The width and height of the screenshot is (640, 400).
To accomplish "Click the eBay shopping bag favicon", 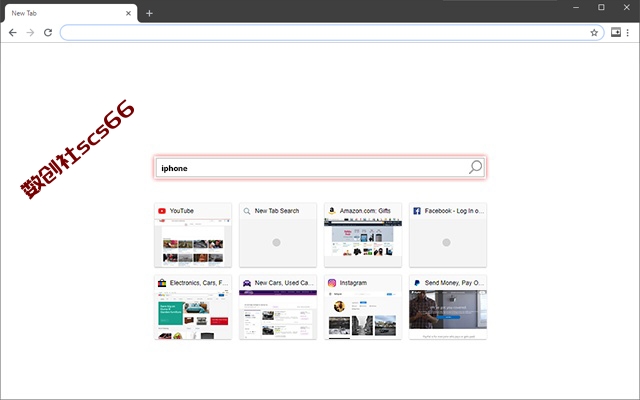I will coord(162,283).
